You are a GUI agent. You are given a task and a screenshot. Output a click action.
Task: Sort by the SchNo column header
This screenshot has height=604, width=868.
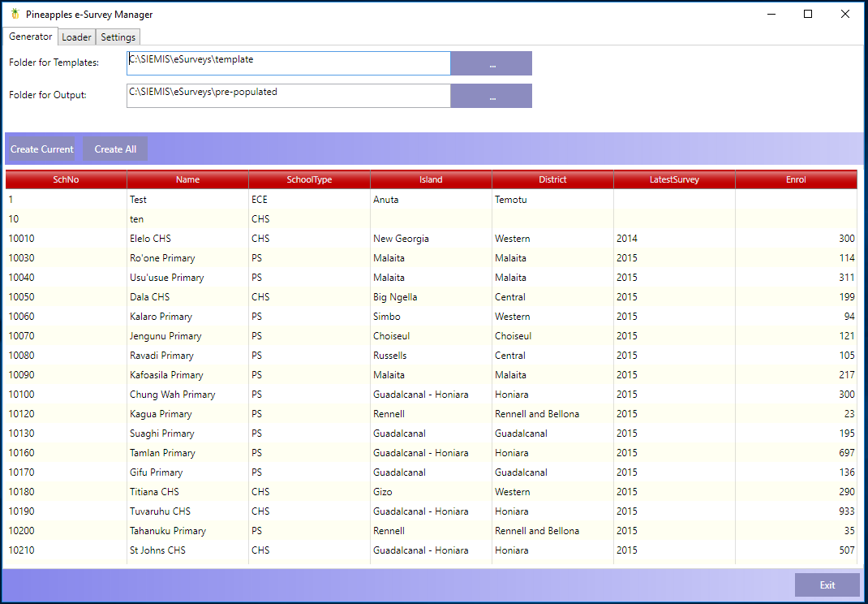pos(66,179)
